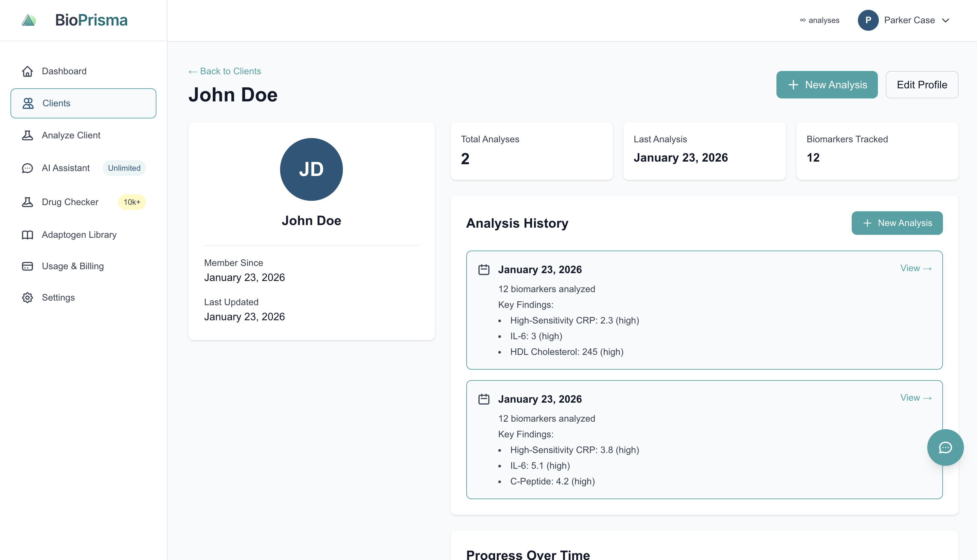Image resolution: width=977 pixels, height=560 pixels.
Task: Open the Dashboard home icon
Action: click(27, 71)
